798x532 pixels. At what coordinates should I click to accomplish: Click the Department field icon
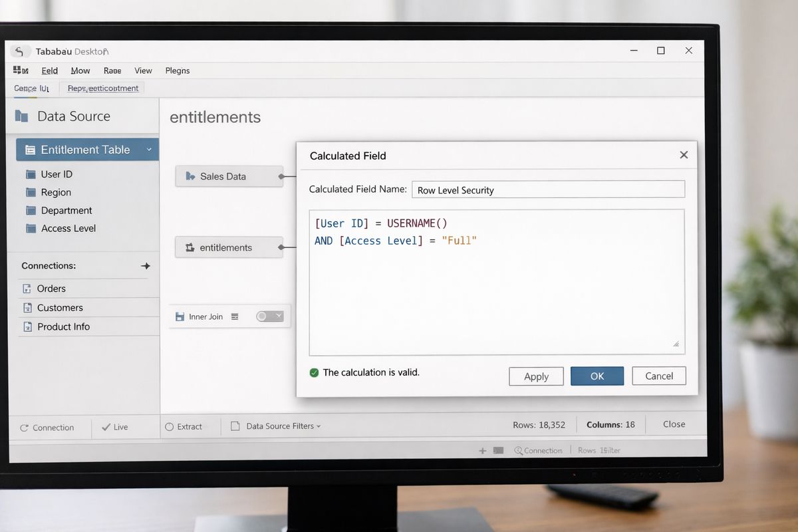pyautogui.click(x=31, y=210)
